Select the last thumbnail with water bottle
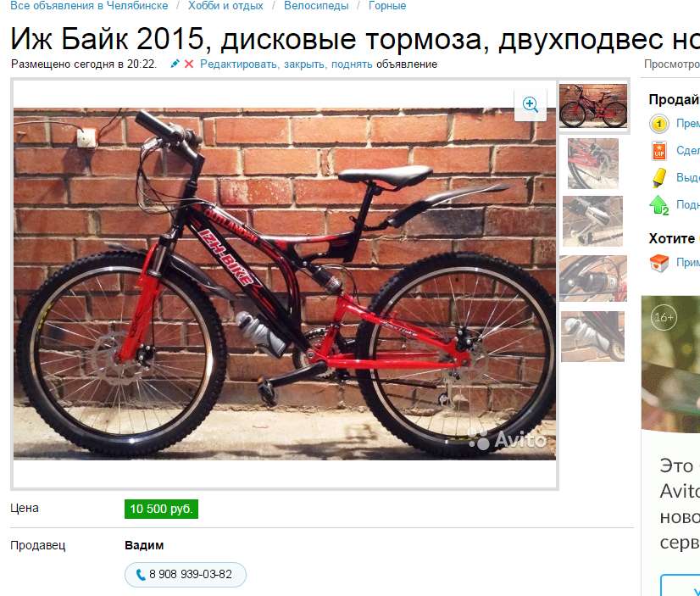Viewport: 700px width, 596px height. [x=592, y=337]
